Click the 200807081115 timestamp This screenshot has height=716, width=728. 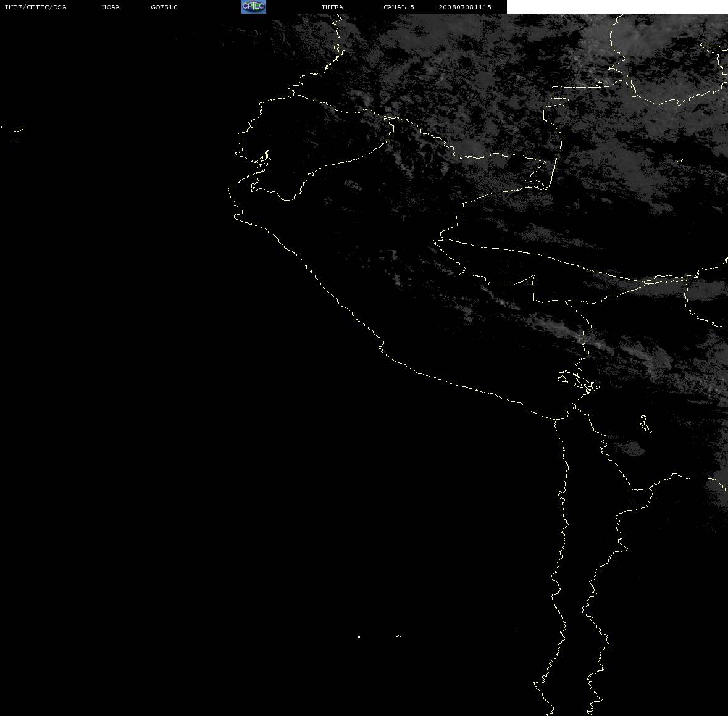pos(465,7)
